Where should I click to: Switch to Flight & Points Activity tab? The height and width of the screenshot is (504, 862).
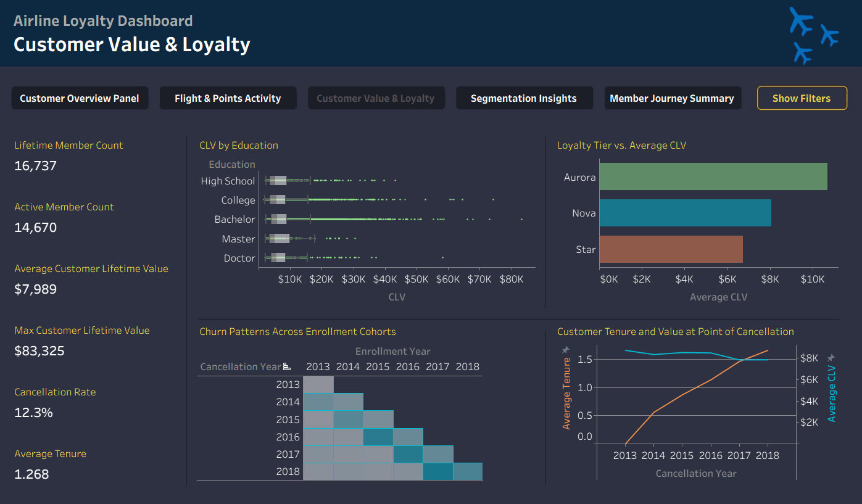(228, 98)
